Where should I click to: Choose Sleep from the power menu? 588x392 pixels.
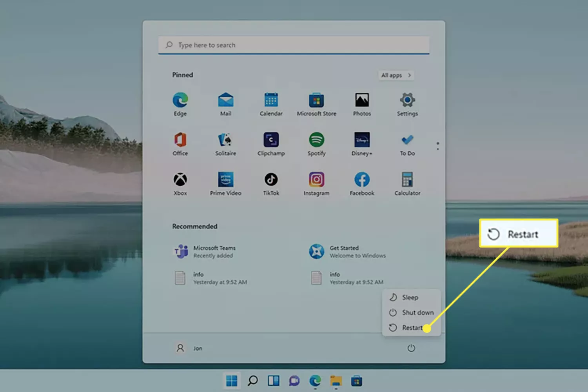411,298
